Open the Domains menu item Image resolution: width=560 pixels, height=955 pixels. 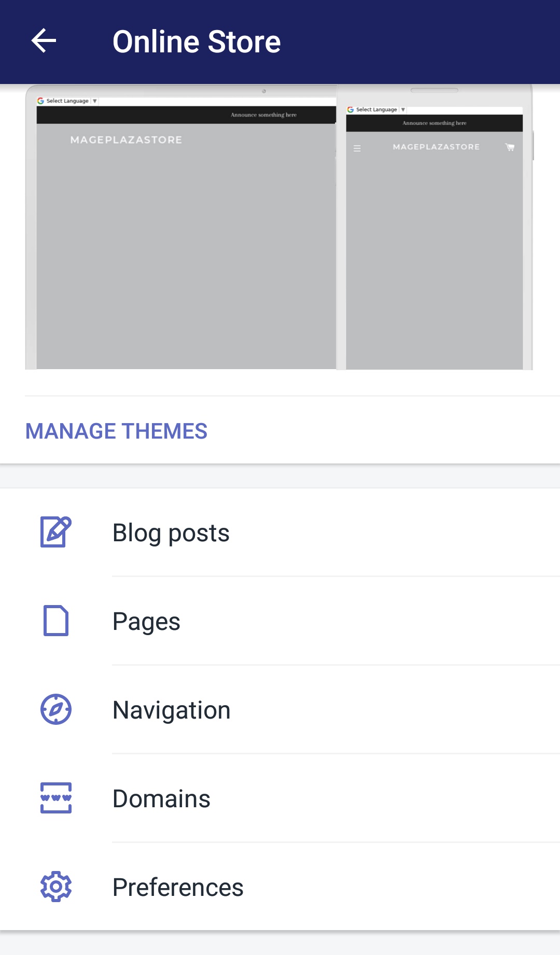[x=280, y=798]
